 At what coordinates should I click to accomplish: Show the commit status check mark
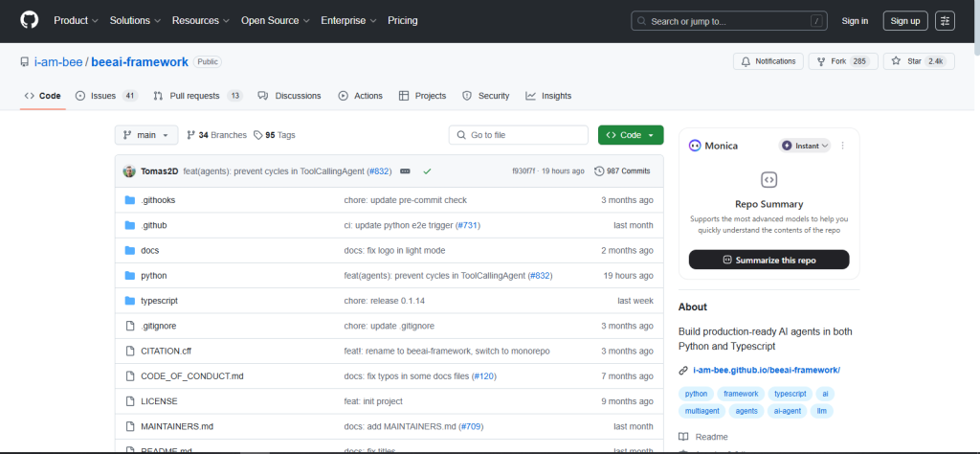coord(427,170)
